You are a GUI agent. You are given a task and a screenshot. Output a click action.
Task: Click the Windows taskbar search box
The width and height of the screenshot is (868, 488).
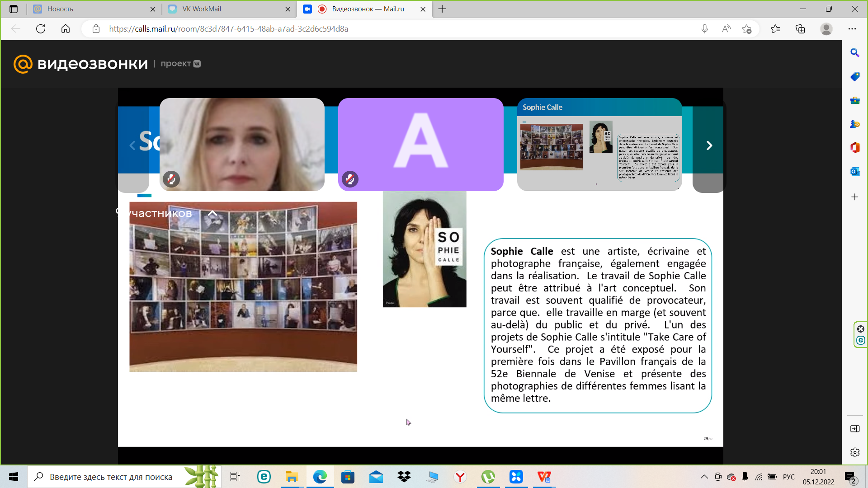point(124,477)
